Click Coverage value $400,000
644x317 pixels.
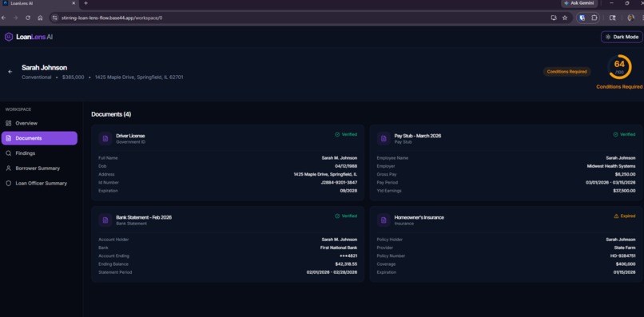625,264
